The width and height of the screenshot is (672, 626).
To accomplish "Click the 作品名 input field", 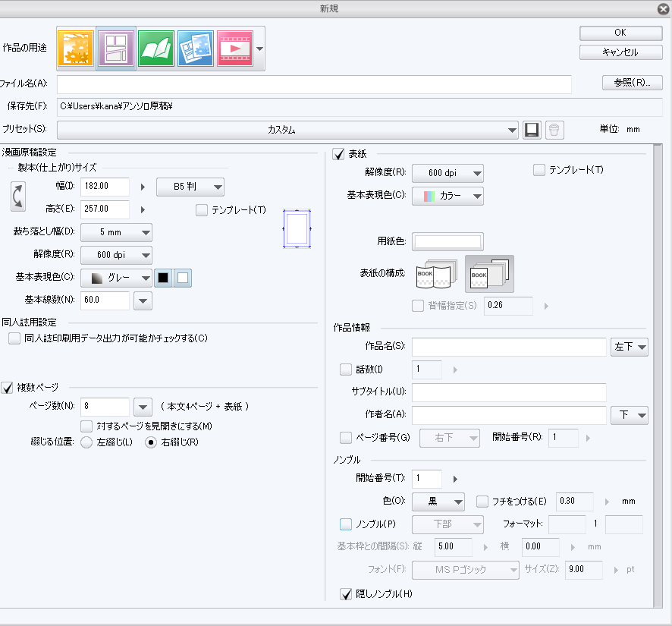I will pyautogui.click(x=509, y=347).
